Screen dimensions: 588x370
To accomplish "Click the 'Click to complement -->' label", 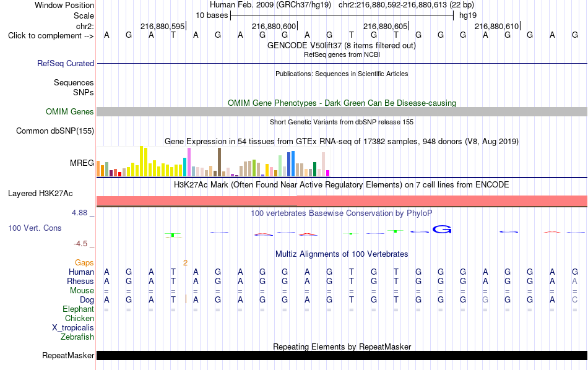I will 51,36.
